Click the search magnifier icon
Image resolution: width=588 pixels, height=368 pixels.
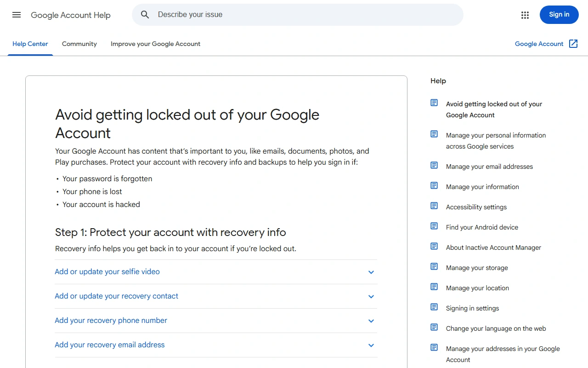tap(145, 15)
